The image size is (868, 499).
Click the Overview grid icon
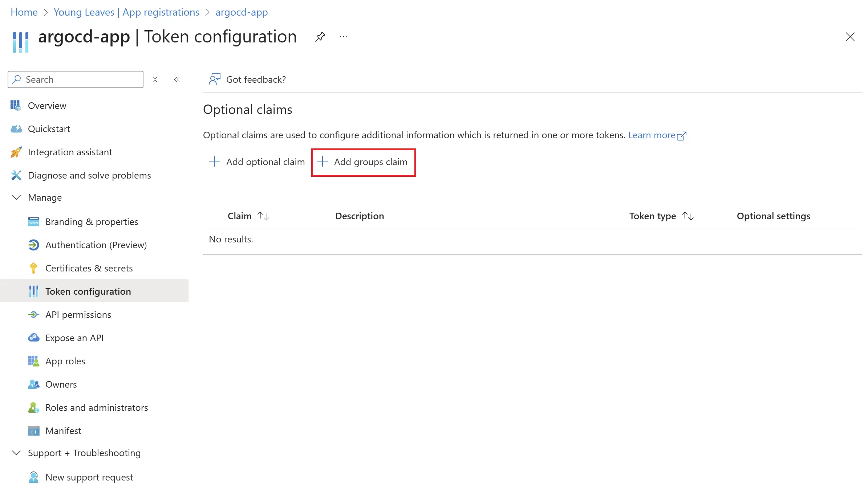pyautogui.click(x=16, y=106)
